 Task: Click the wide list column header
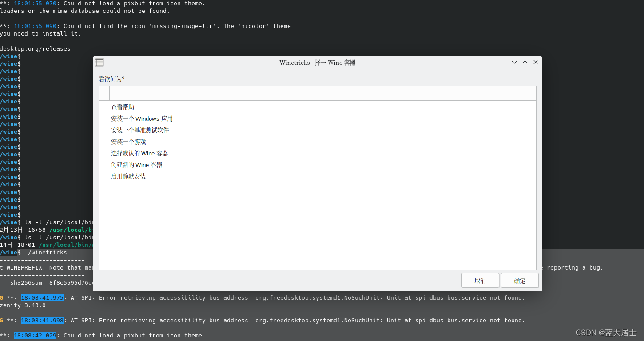(x=322, y=93)
